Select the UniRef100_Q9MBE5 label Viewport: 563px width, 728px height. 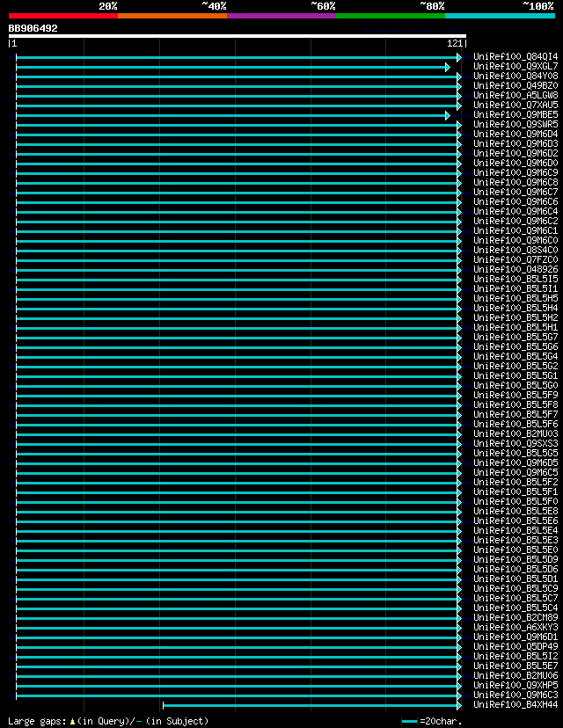pos(515,114)
